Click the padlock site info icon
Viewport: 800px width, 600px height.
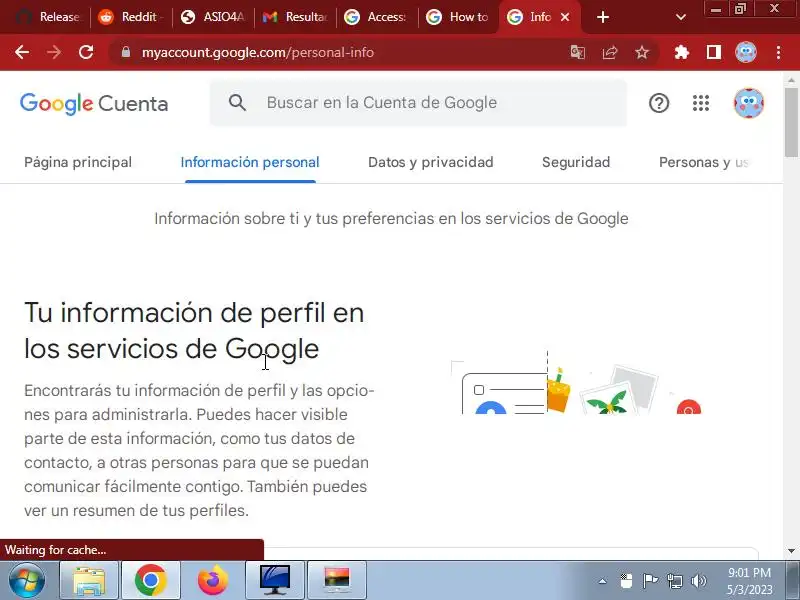(x=126, y=52)
